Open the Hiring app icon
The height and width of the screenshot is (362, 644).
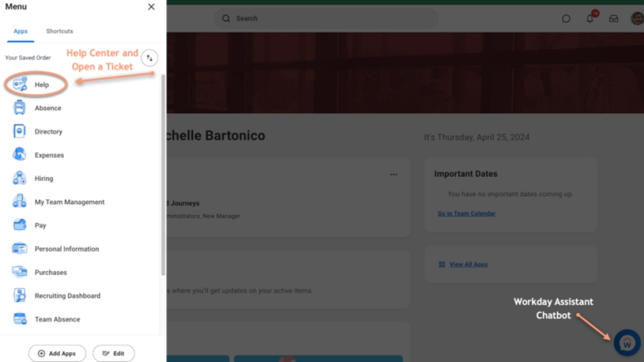(x=20, y=178)
